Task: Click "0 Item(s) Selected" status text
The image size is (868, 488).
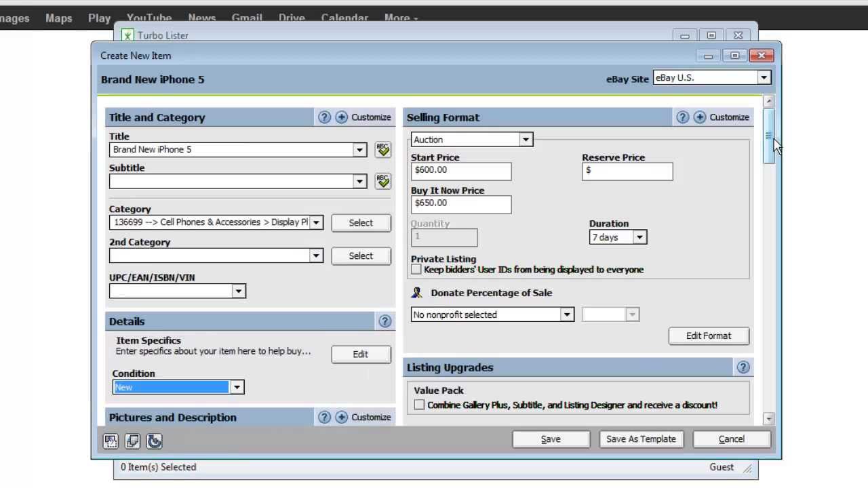Action: pyautogui.click(x=159, y=467)
